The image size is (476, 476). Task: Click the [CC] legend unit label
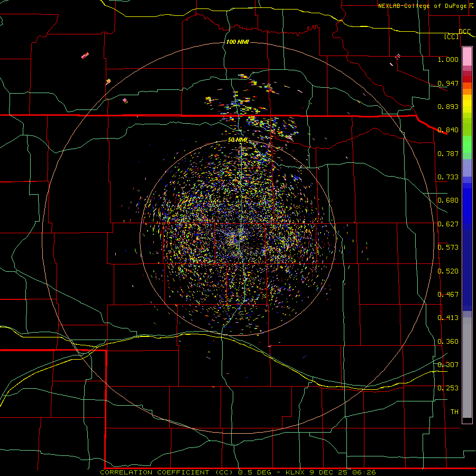pos(452,36)
